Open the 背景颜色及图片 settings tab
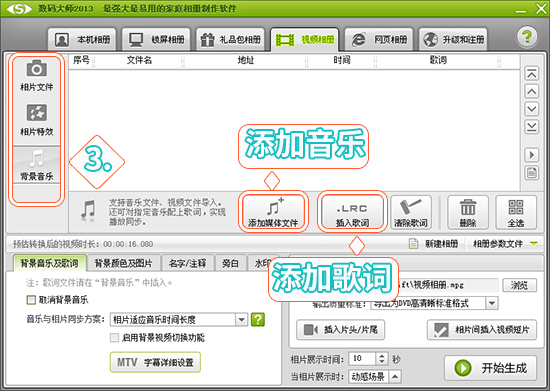Viewport: 550px width, 391px height. click(123, 263)
